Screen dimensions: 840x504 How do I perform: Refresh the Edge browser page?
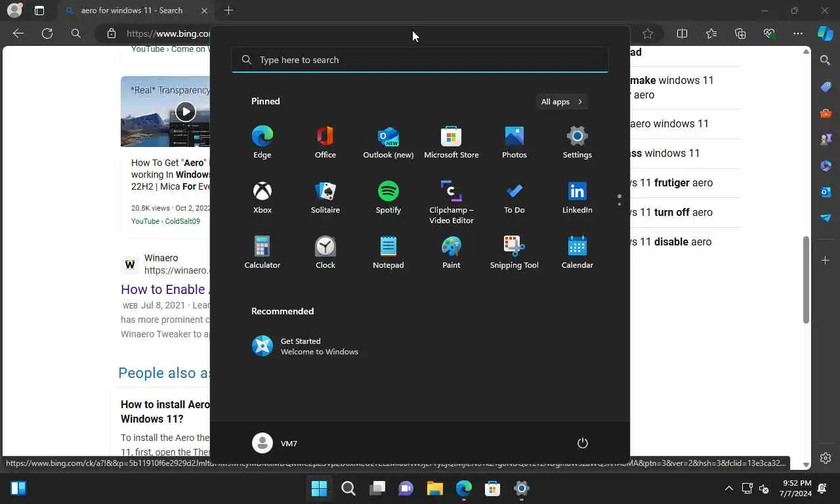tap(47, 33)
